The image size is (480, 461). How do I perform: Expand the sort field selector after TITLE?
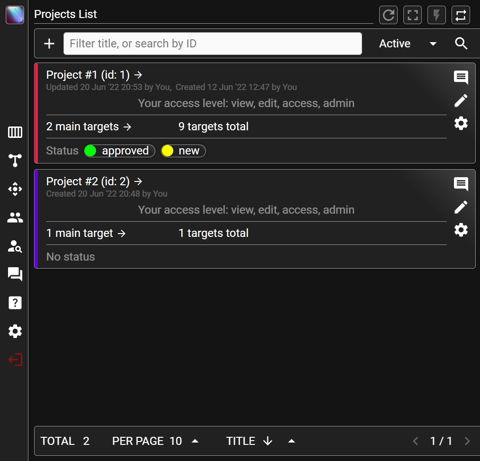click(291, 441)
